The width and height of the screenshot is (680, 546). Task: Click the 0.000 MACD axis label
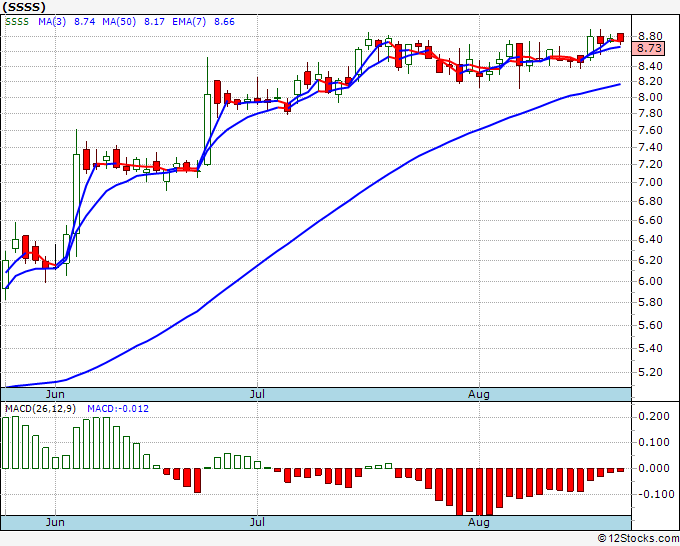pos(654,468)
